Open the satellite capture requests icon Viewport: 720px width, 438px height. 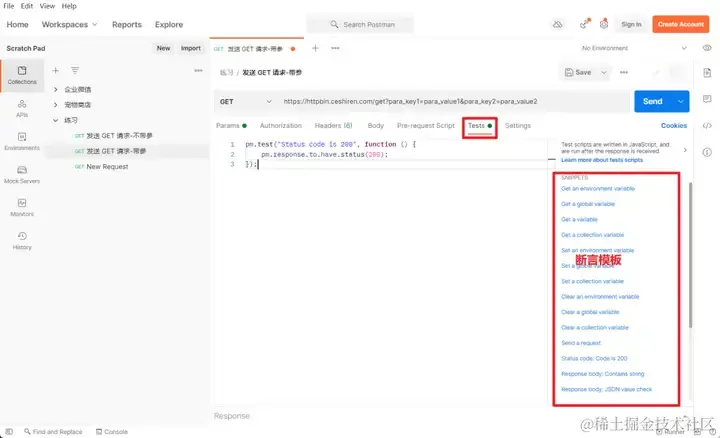pyautogui.click(x=584, y=24)
